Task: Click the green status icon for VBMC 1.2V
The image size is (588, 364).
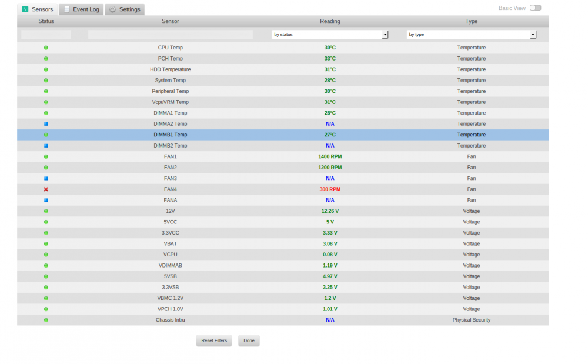Action: click(46, 298)
